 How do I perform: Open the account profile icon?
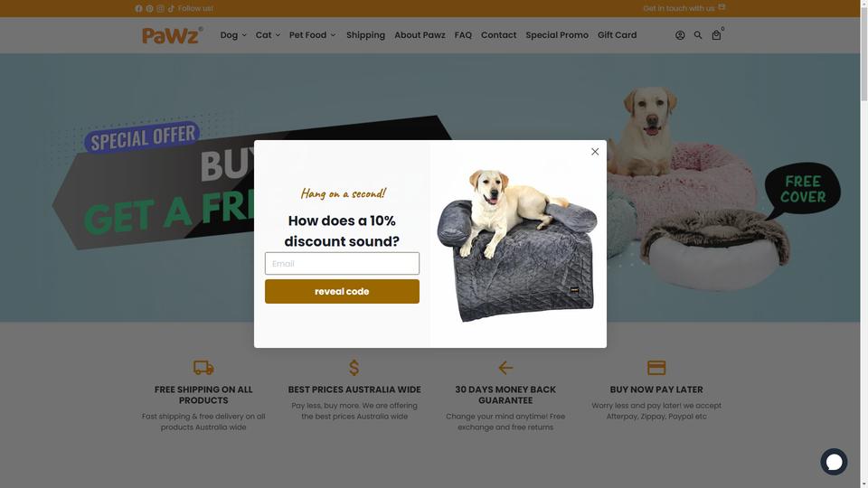click(x=680, y=35)
